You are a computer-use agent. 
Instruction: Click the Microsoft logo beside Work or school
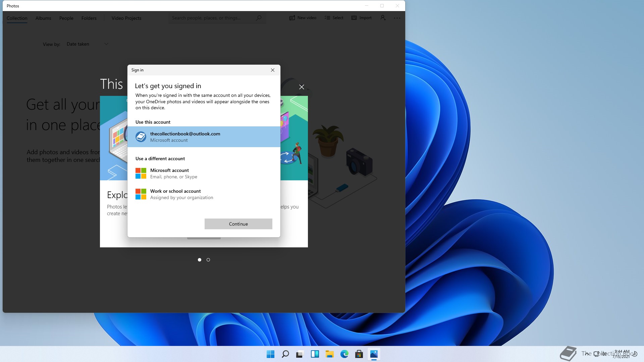coord(141,194)
